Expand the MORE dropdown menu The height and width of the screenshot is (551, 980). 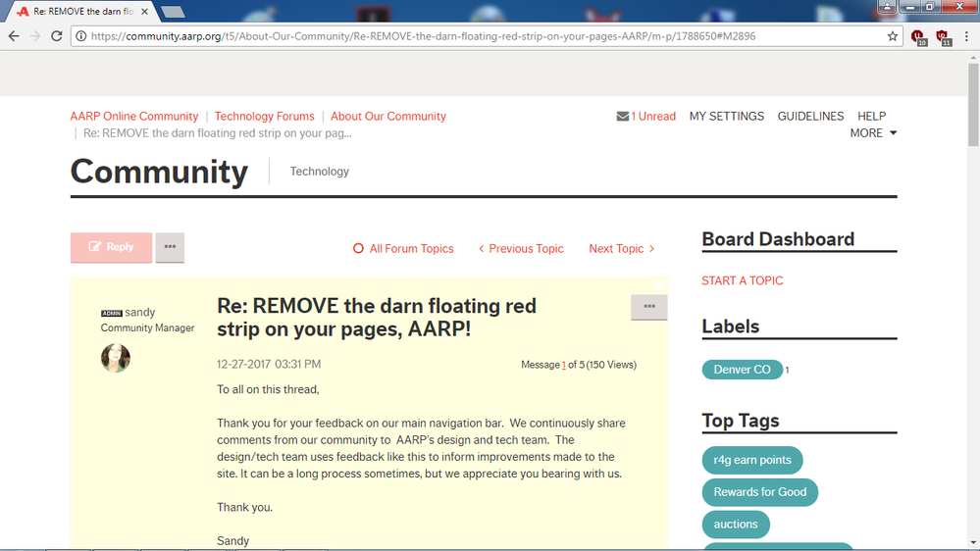click(873, 133)
